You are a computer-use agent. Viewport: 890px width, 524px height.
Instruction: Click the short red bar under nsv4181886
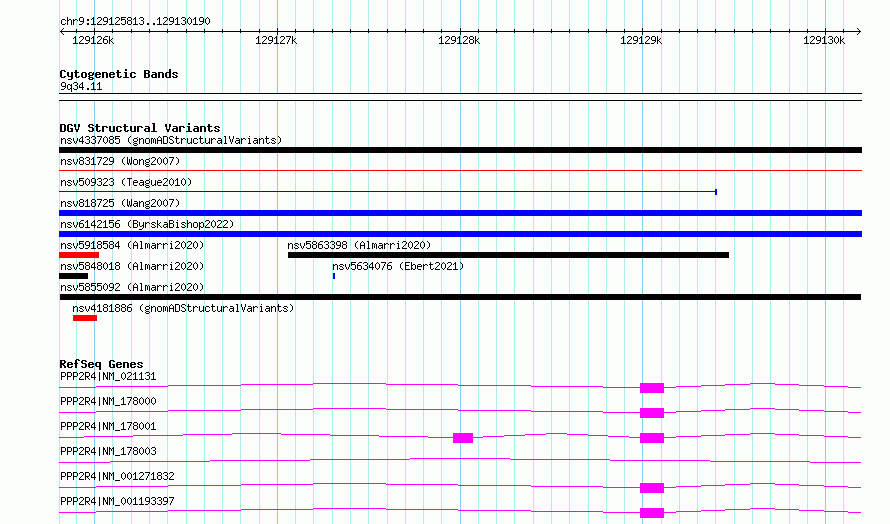[x=85, y=318]
